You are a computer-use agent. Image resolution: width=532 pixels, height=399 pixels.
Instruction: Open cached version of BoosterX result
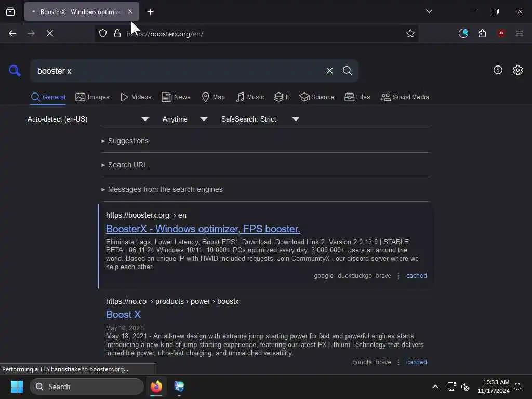(417, 276)
